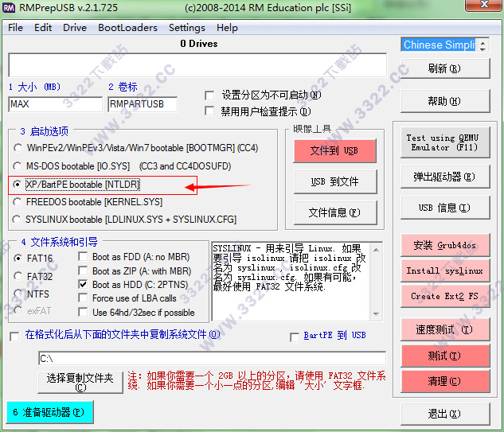
Task: Click 6 准备驱动器 (P) button
Action: click(50, 412)
